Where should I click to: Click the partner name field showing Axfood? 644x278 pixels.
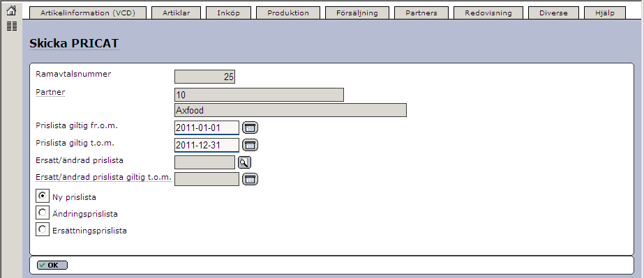(x=290, y=110)
